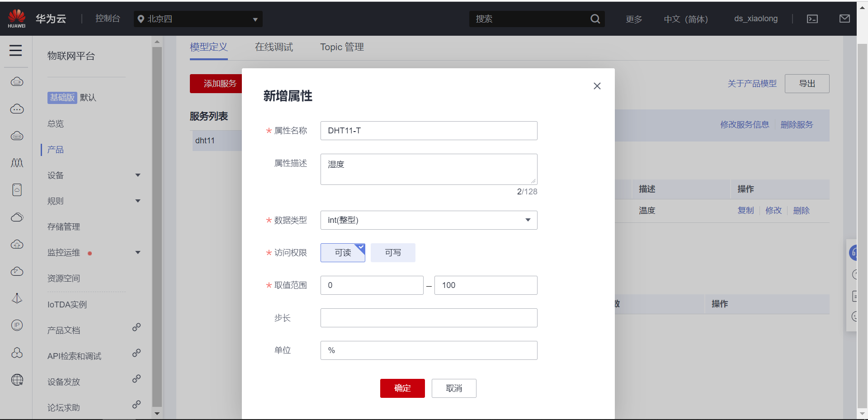
Task: Click the cloud with dots icon in sidebar
Action: (17, 109)
